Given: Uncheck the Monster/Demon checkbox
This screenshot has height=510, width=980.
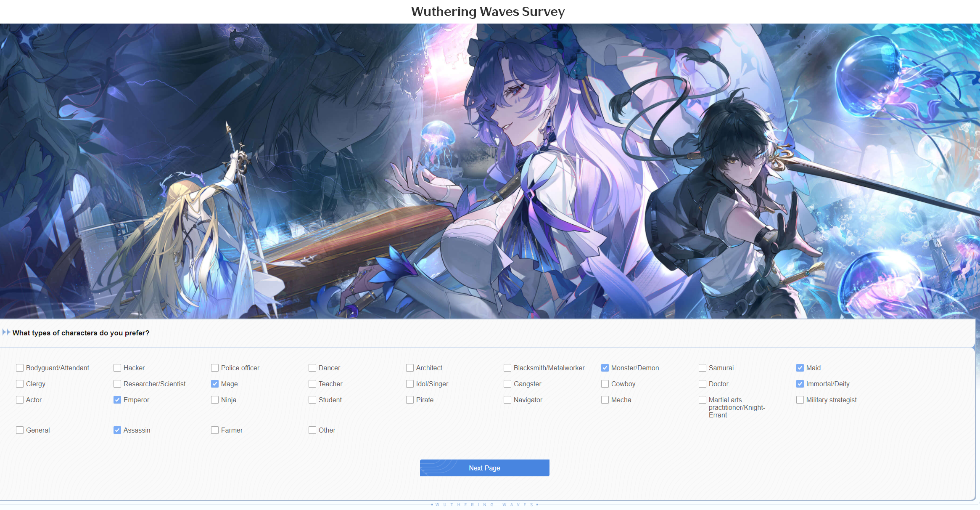Looking at the screenshot, I should (605, 368).
